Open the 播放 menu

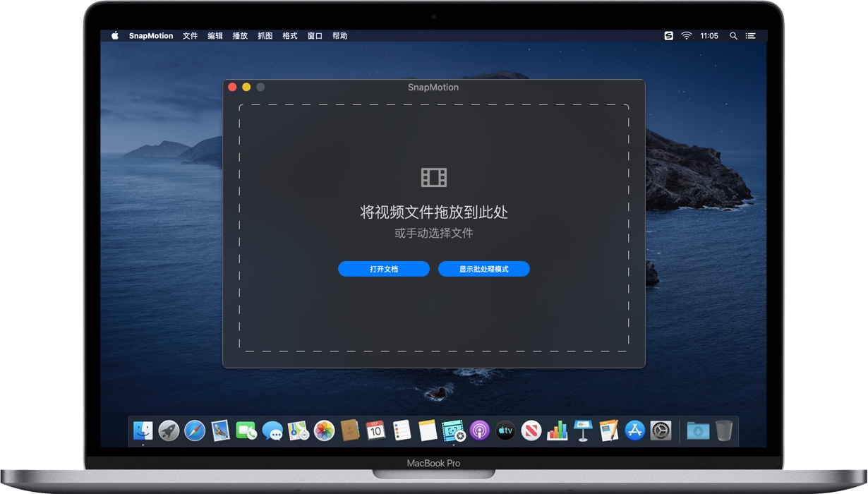click(240, 35)
